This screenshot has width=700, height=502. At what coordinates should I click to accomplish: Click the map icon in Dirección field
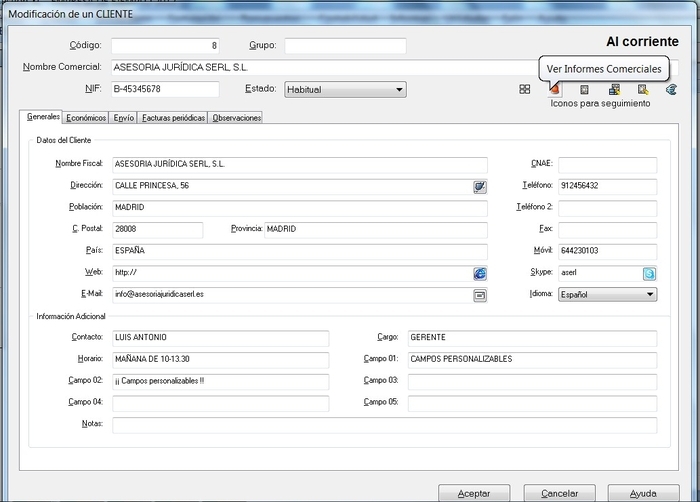(x=479, y=186)
